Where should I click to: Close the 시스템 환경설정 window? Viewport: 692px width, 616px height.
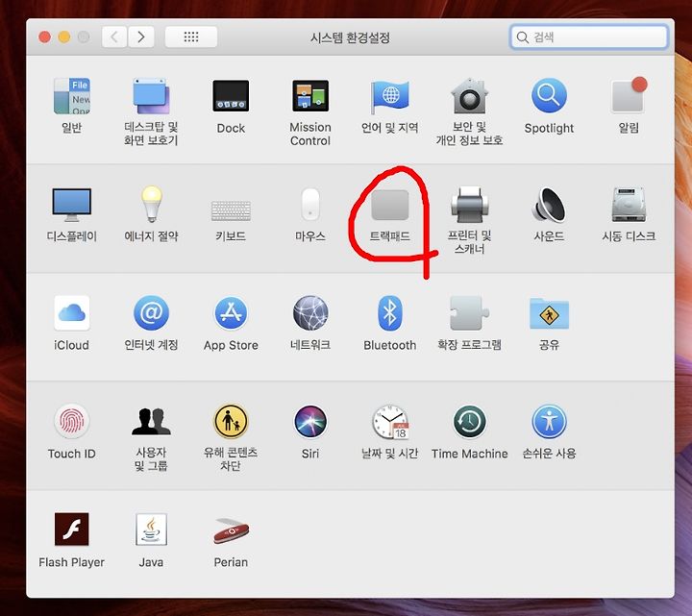(44, 37)
